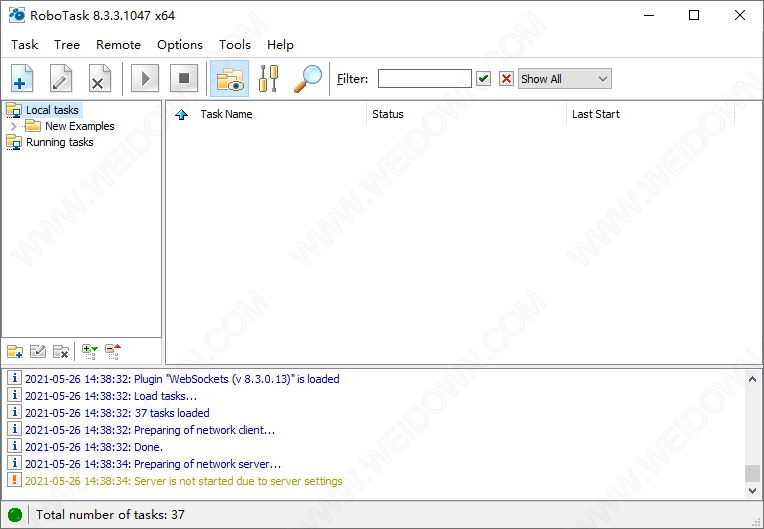Click the RoboTask app icon in title bar
This screenshot has height=529, width=764.
pos(17,15)
